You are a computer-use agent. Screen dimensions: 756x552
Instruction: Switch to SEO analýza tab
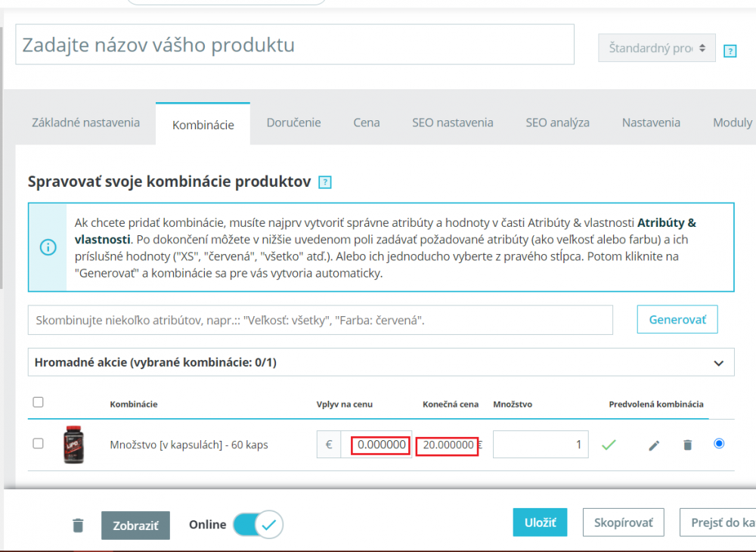[557, 123]
